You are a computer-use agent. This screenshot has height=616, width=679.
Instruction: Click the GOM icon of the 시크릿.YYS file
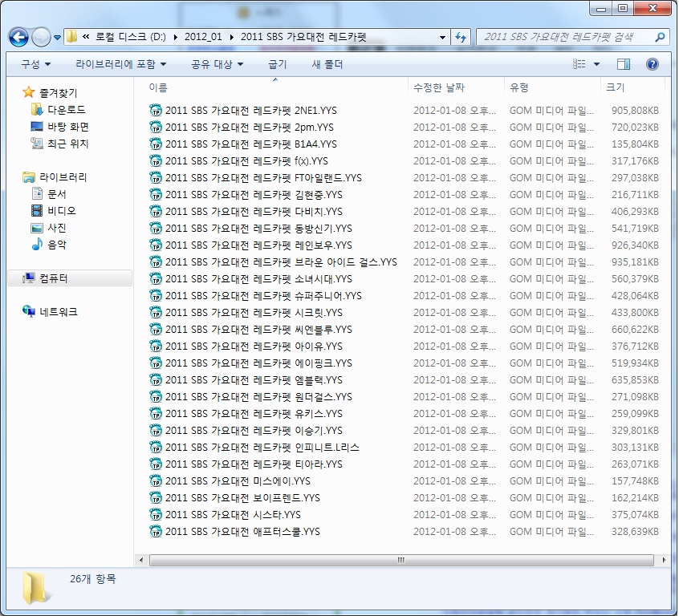[x=156, y=313]
